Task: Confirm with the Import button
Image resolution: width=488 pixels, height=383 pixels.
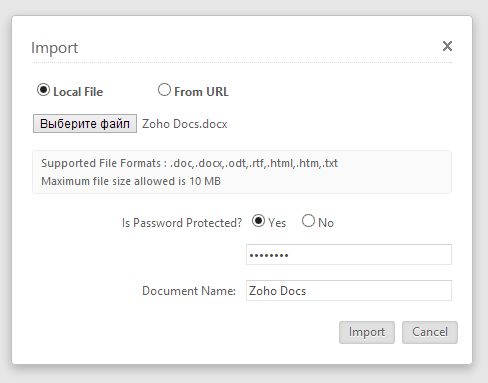Action: [367, 332]
